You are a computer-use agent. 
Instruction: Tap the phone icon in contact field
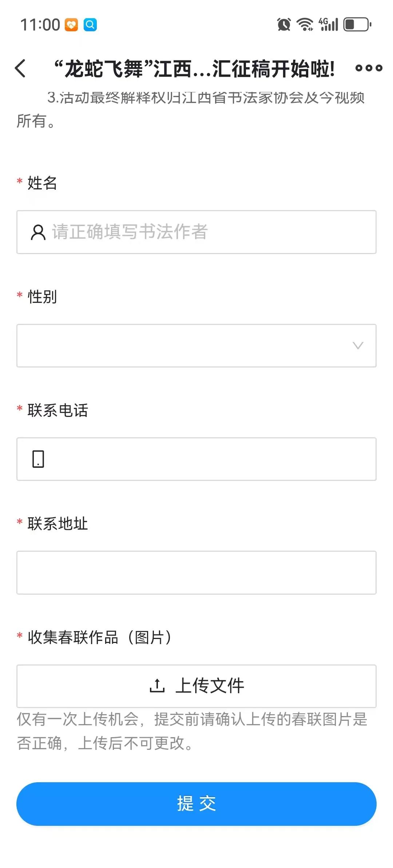pos(38,459)
